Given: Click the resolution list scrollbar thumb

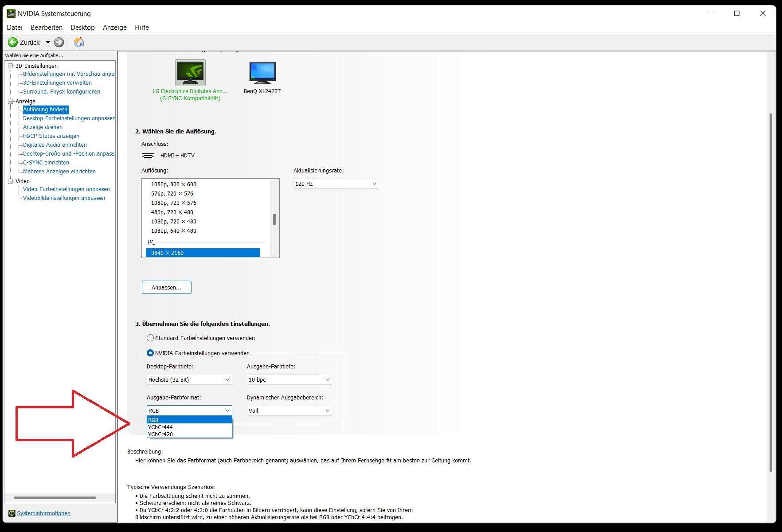Looking at the screenshot, I should pos(274,219).
